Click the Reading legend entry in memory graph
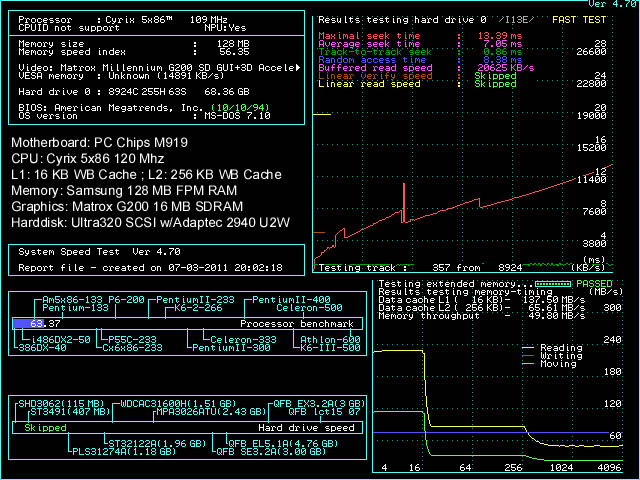This screenshot has height=480, width=640. (552, 348)
